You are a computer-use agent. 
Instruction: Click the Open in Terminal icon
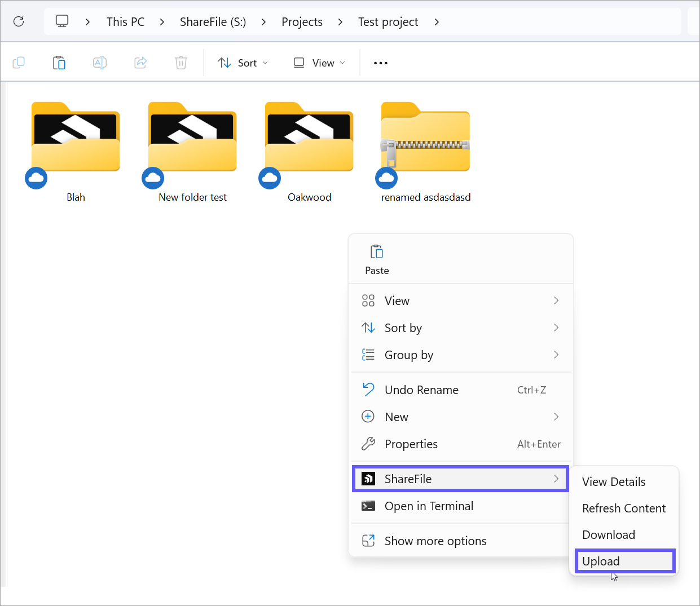(368, 506)
